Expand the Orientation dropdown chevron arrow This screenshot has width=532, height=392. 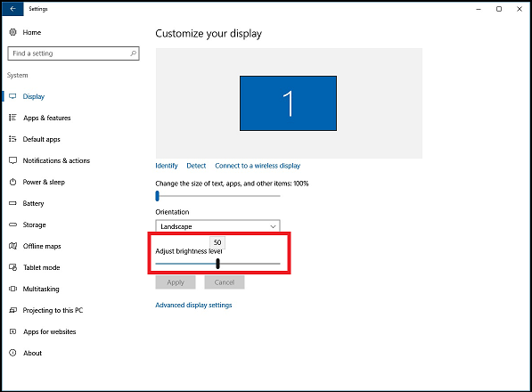point(273,226)
